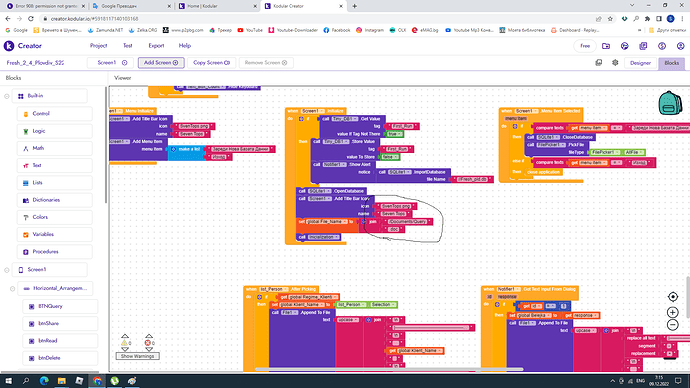Image resolution: width=690 pixels, height=388 pixels.
Task: Open File Explorer from the taskbar
Action: coord(62,381)
